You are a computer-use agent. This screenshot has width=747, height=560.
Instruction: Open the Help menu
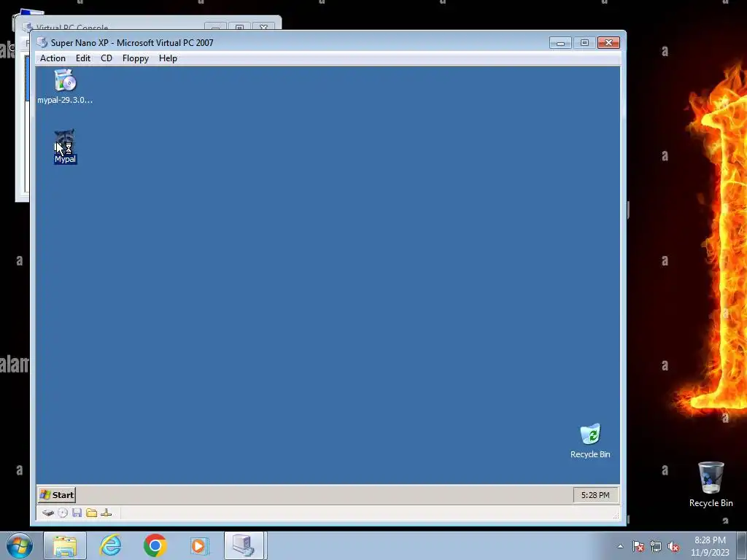click(168, 58)
